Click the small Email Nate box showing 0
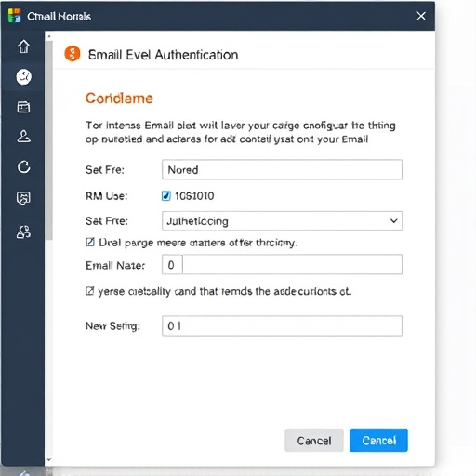 pyautogui.click(x=172, y=265)
